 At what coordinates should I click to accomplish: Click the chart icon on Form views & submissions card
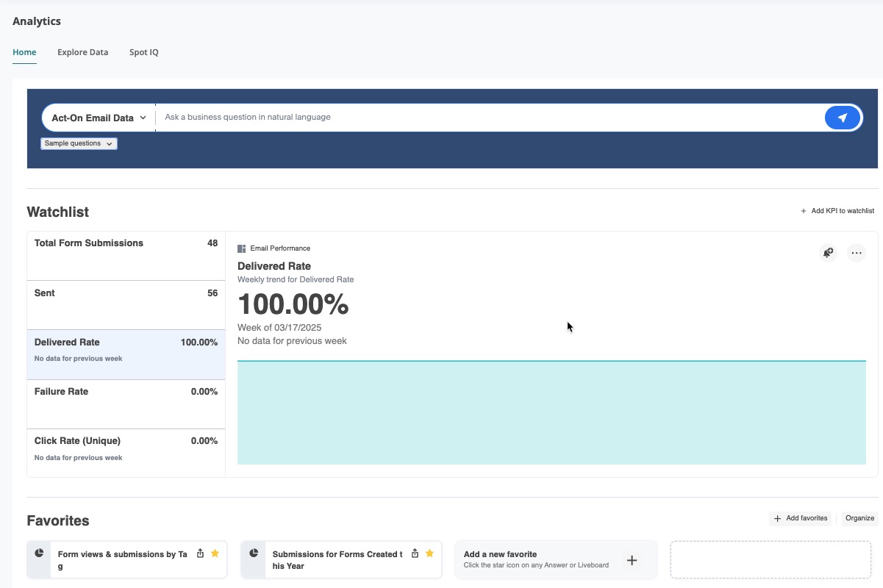(39, 553)
